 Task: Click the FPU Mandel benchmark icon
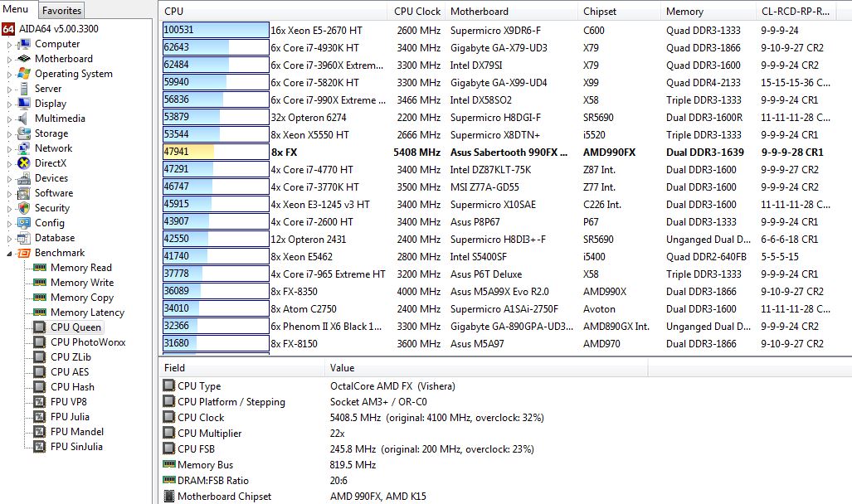[40, 432]
